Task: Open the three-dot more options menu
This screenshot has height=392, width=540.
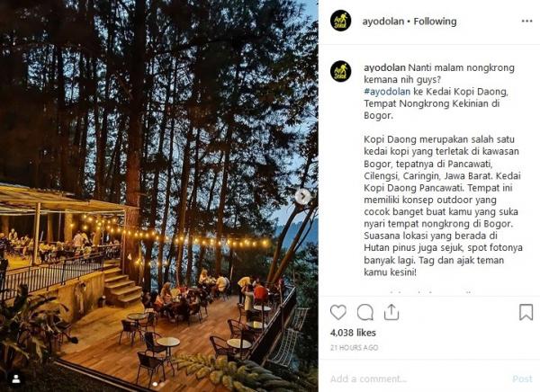Action: tap(526, 22)
